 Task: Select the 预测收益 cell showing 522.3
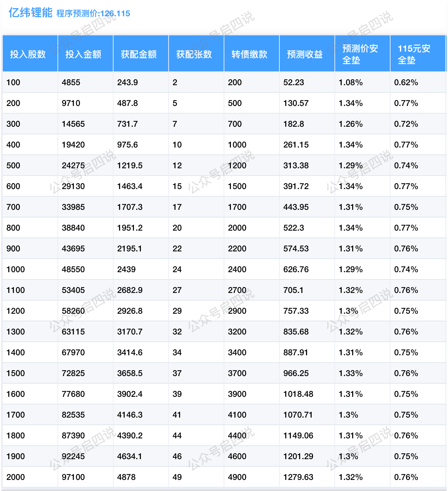[x=294, y=228]
